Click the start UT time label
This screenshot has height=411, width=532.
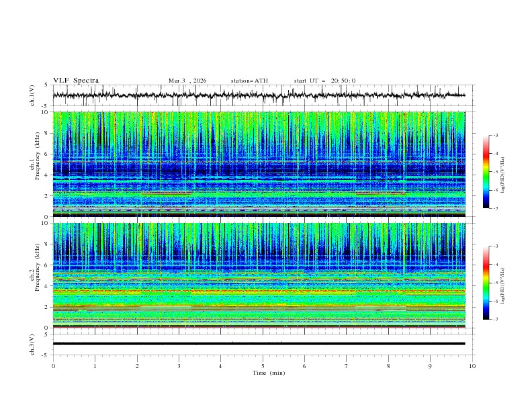coord(324,81)
